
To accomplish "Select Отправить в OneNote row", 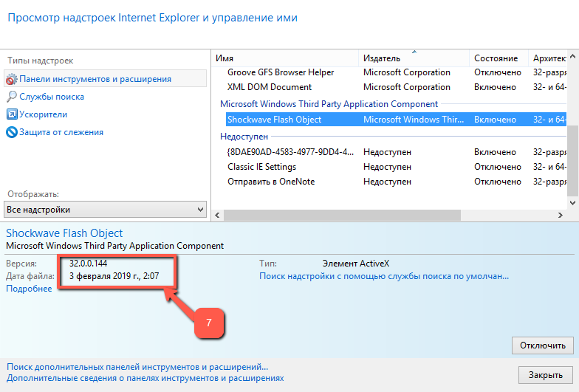I will (396, 182).
